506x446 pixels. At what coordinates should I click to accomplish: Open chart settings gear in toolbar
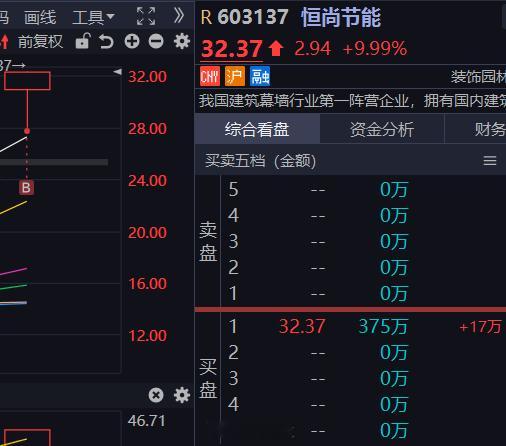tap(182, 42)
